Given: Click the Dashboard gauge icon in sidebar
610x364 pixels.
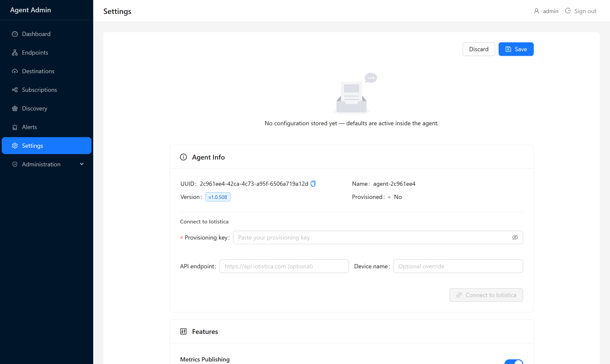Looking at the screenshot, I should tap(15, 34).
